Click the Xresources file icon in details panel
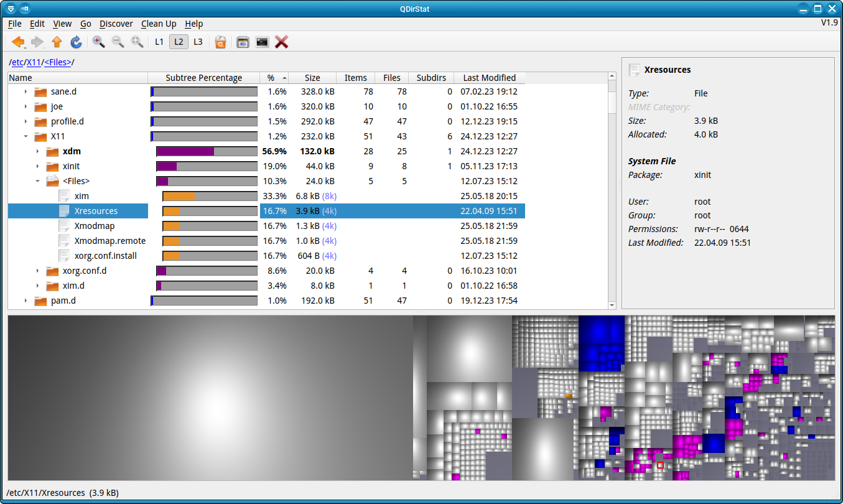This screenshot has height=504, width=843. click(x=635, y=70)
